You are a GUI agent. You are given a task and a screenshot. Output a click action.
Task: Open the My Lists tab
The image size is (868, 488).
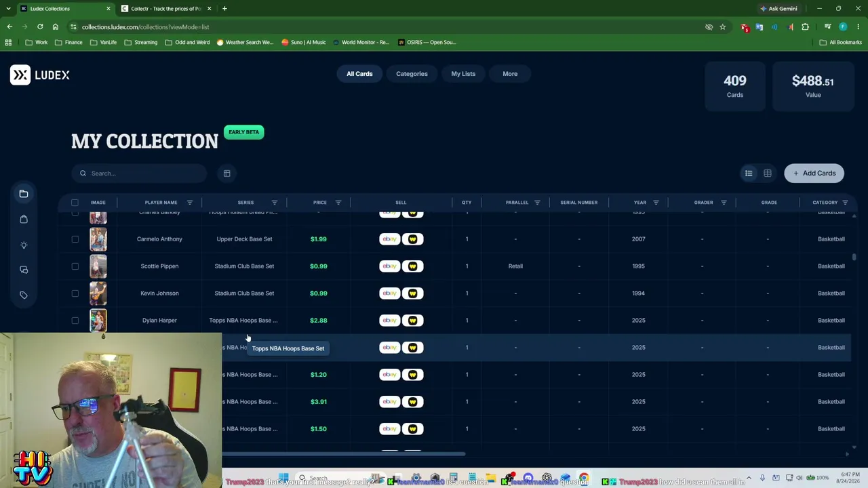coord(463,74)
